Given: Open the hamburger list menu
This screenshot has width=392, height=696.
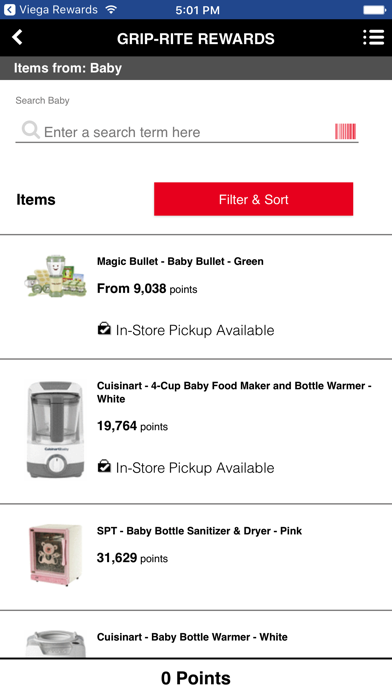Looking at the screenshot, I should pos(373,37).
